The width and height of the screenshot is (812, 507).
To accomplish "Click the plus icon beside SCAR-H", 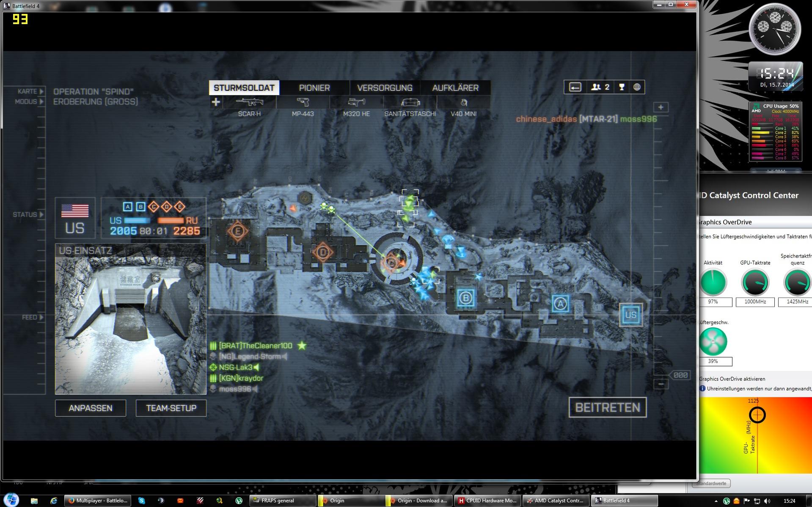I will pyautogui.click(x=216, y=102).
